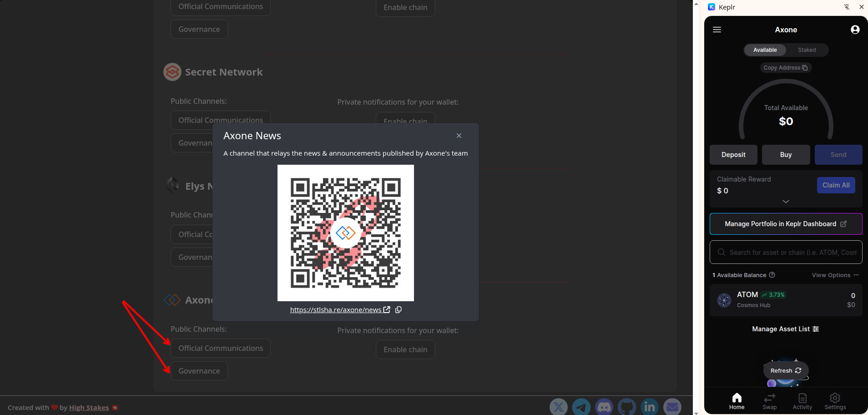Open the High Stakes link in footer
The width and height of the screenshot is (868, 415).
[89, 407]
